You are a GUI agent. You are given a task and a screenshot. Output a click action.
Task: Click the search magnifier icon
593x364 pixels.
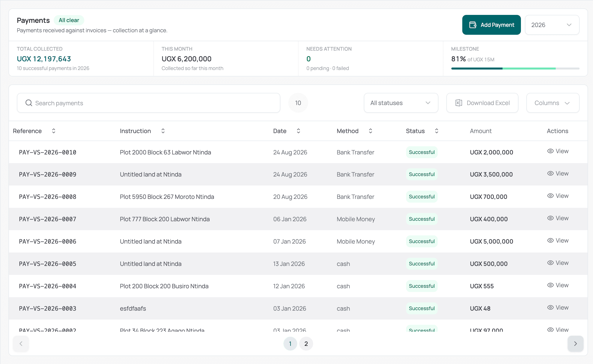(x=29, y=103)
